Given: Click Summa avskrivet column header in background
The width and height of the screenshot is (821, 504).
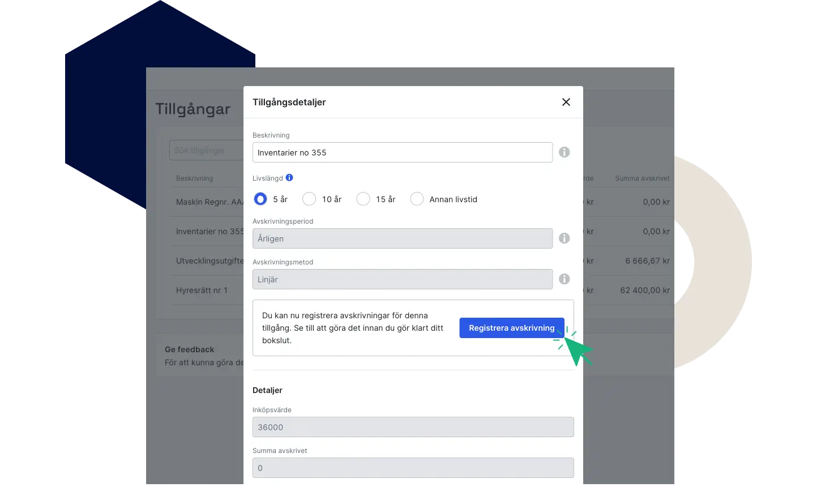Looking at the screenshot, I should pos(643,178).
